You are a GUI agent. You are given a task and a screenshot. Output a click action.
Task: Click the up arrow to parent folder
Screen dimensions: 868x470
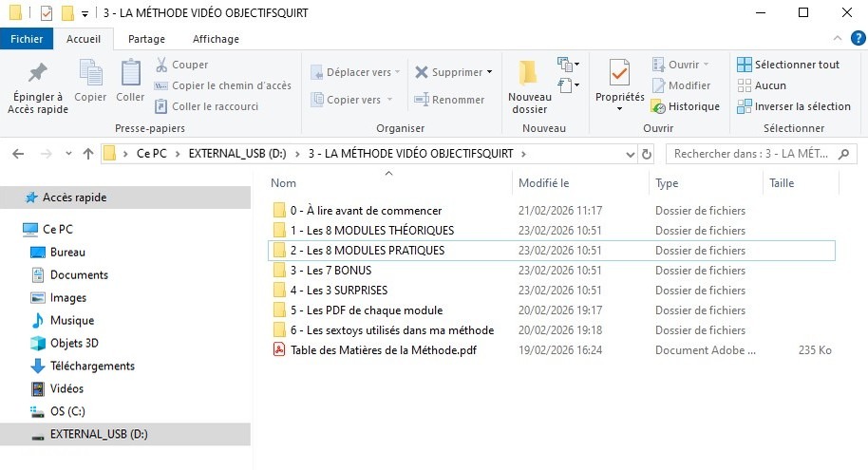click(x=88, y=154)
